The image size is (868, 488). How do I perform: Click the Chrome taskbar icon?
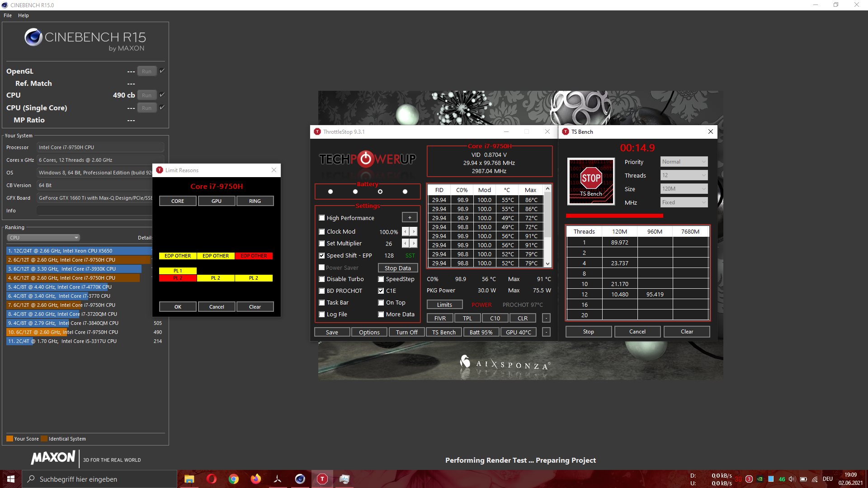[233, 479]
